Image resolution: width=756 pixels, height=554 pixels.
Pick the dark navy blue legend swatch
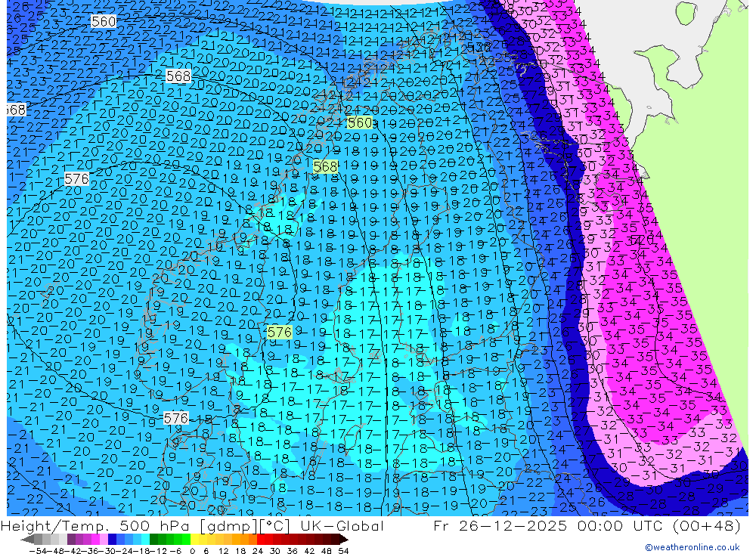click(x=112, y=539)
